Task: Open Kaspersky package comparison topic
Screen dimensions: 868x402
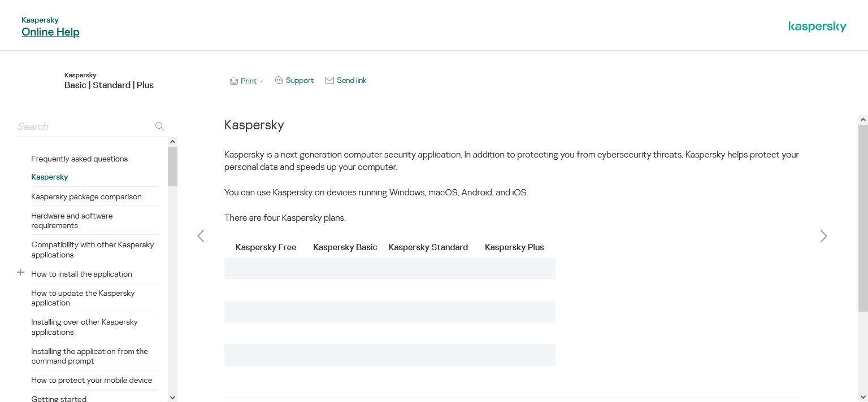Action: click(86, 196)
